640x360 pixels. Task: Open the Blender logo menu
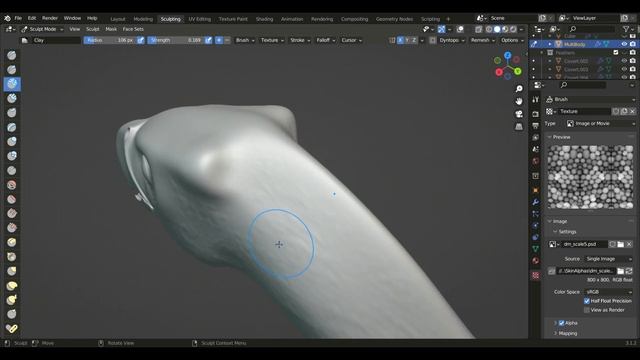click(7, 18)
